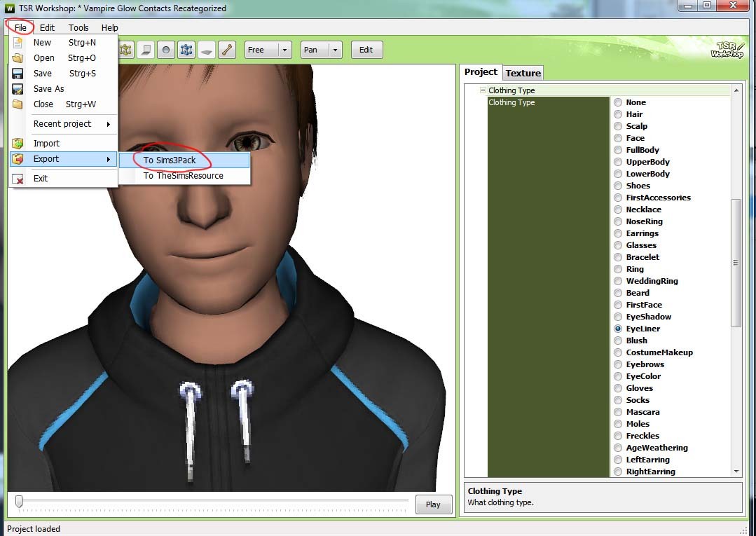Collapse the Clothing Type section
The image size is (756, 536).
(483, 90)
